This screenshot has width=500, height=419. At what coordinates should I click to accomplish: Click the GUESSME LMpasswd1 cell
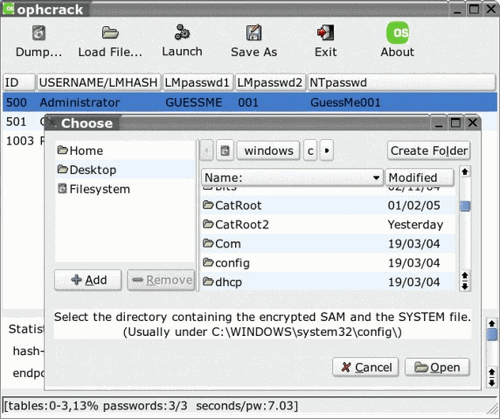coord(194,102)
